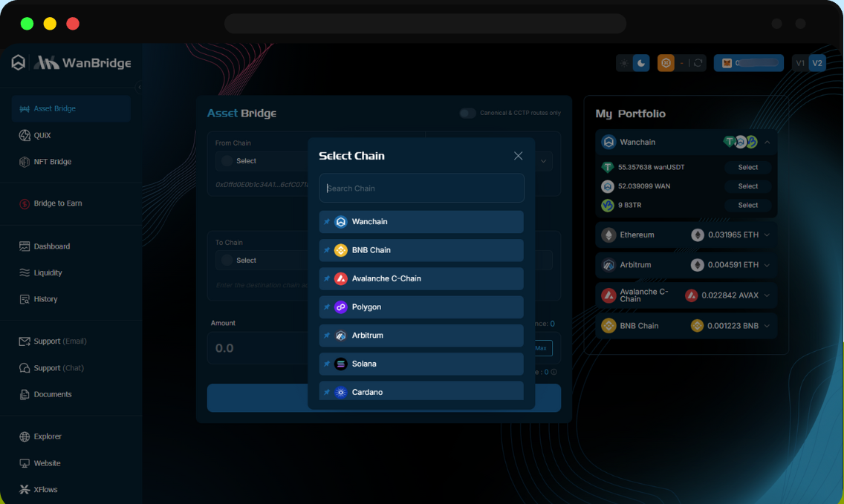Click the MetaMask fox wallet icon
844x504 pixels.
coord(727,63)
